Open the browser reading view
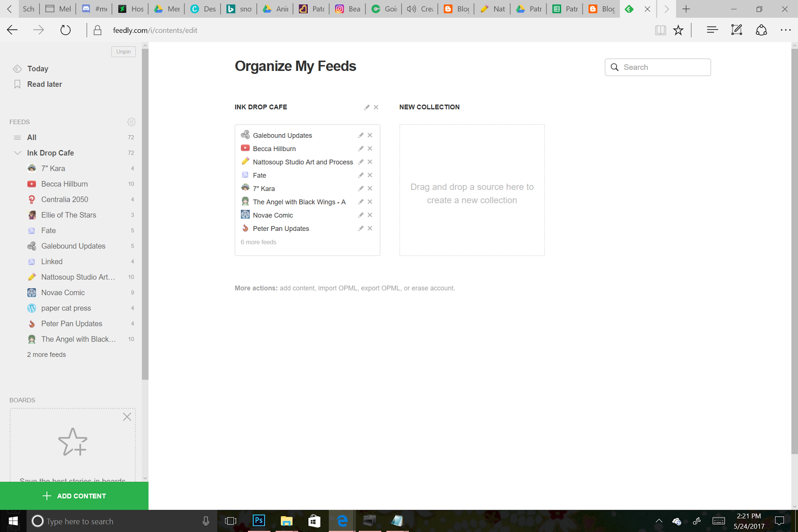Screen dimensions: 798x532 tap(660, 30)
